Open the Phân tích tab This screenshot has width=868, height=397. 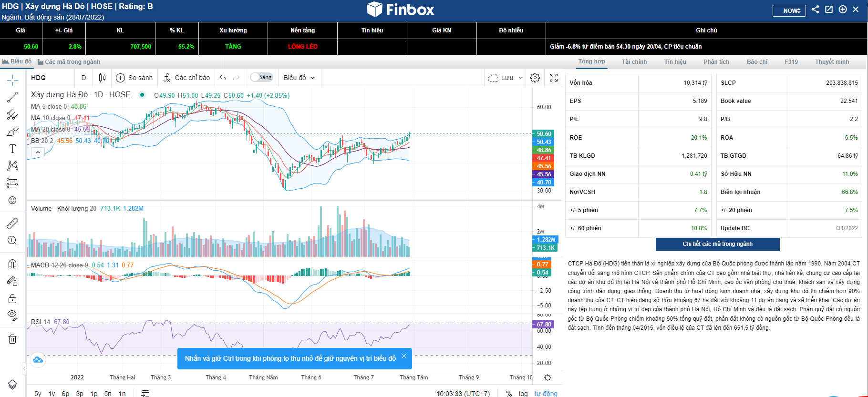(x=716, y=62)
